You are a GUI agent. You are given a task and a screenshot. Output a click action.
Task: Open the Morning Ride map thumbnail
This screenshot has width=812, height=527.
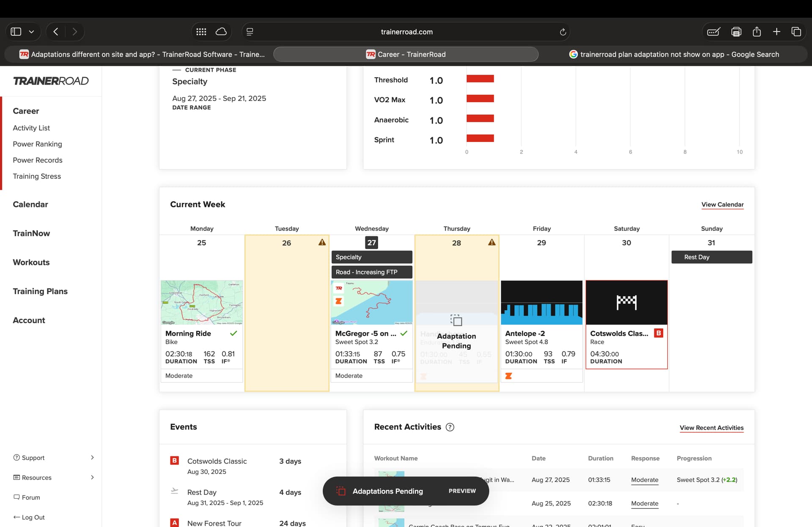tap(202, 302)
